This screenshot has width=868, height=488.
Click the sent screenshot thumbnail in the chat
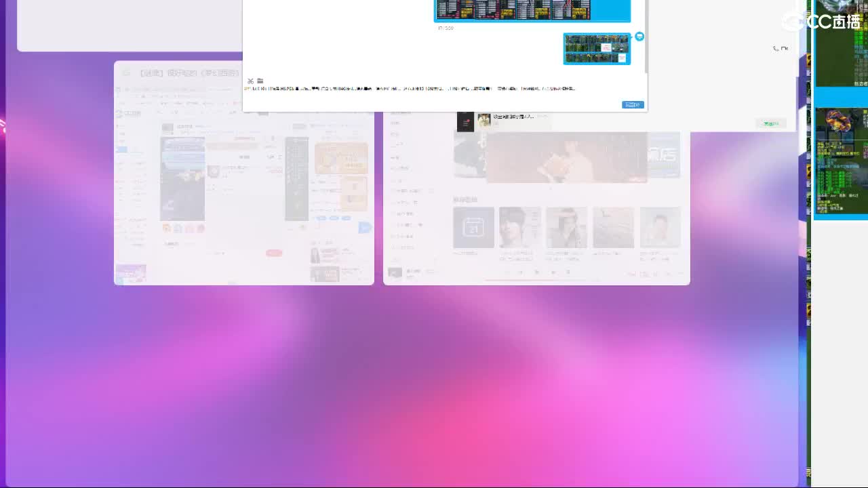click(597, 49)
